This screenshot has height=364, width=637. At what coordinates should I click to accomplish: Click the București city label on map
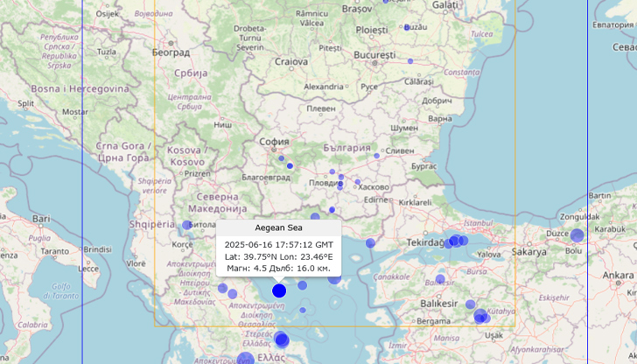[x=374, y=53]
